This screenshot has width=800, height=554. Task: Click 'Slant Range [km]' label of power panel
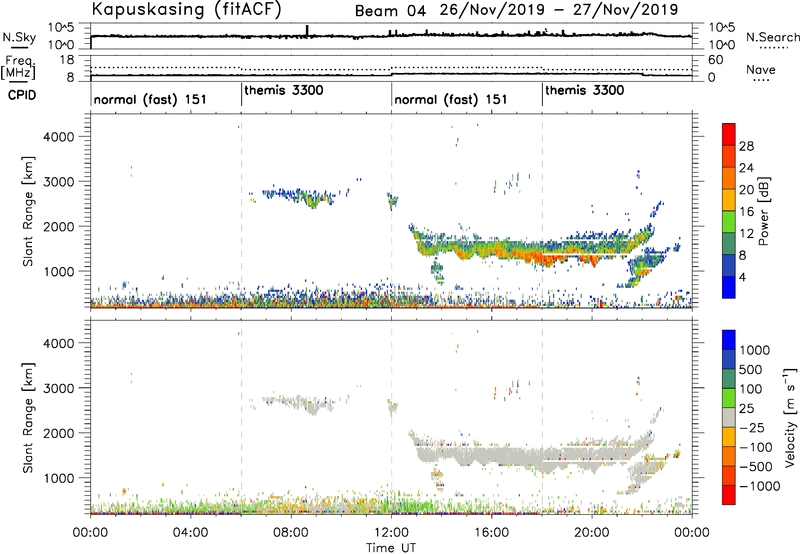tap(28, 211)
